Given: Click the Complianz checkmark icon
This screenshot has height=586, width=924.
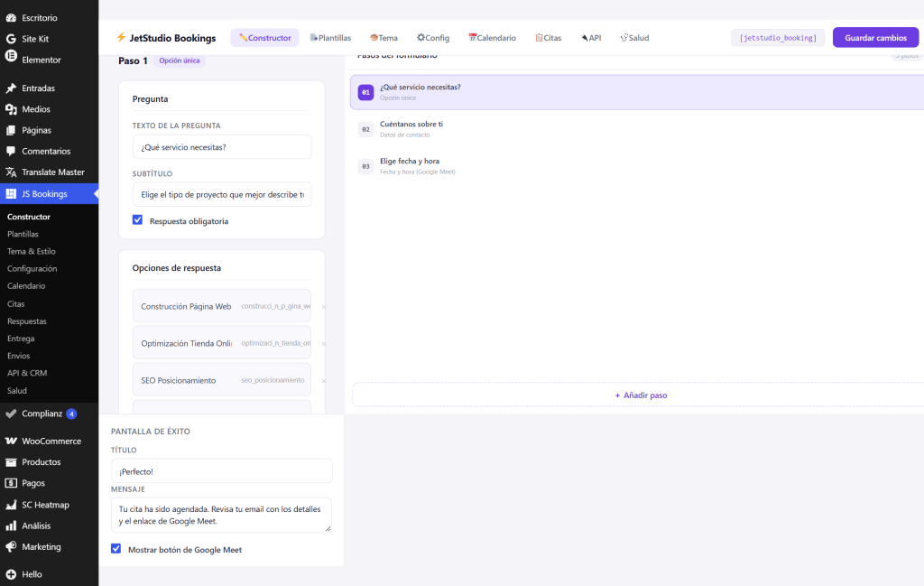Looking at the screenshot, I should (x=11, y=414).
